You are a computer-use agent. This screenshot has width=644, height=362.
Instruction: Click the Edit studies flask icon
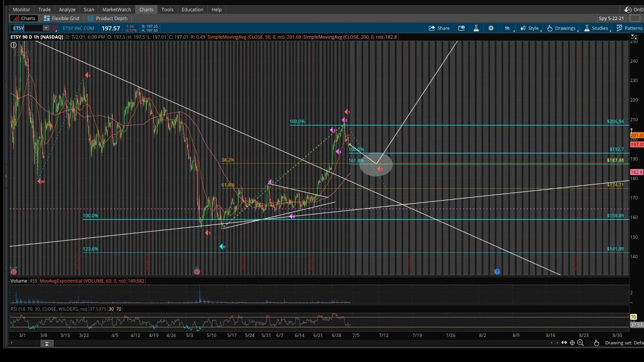(x=476, y=28)
